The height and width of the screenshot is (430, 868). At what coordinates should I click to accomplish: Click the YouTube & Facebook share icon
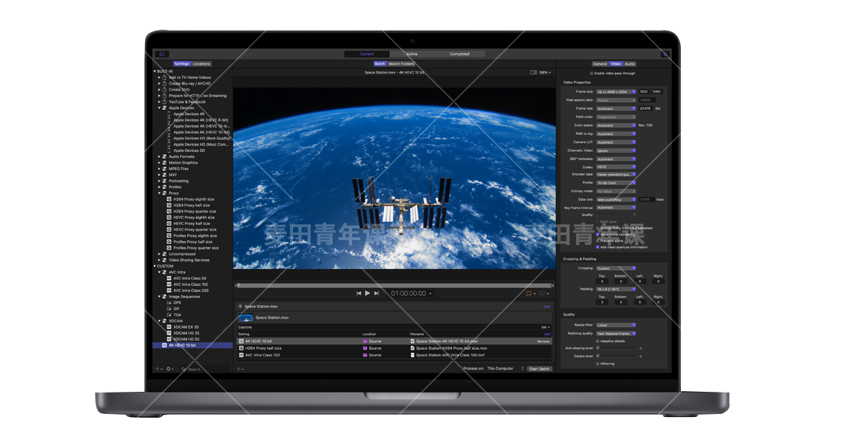(164, 102)
